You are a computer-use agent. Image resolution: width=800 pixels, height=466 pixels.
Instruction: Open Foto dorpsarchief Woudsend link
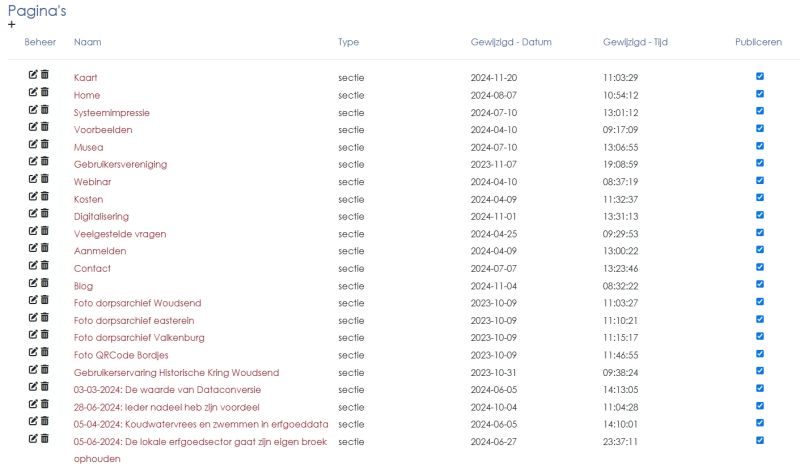tap(137, 303)
